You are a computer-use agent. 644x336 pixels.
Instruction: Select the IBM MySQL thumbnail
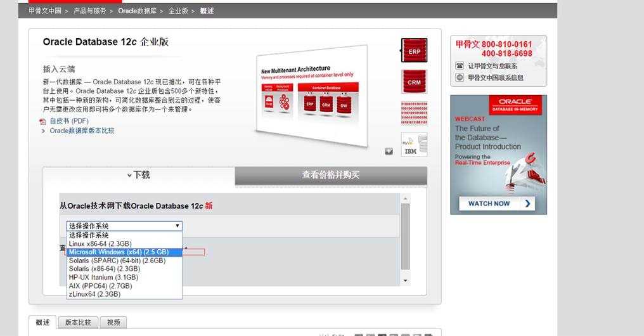click(x=415, y=145)
